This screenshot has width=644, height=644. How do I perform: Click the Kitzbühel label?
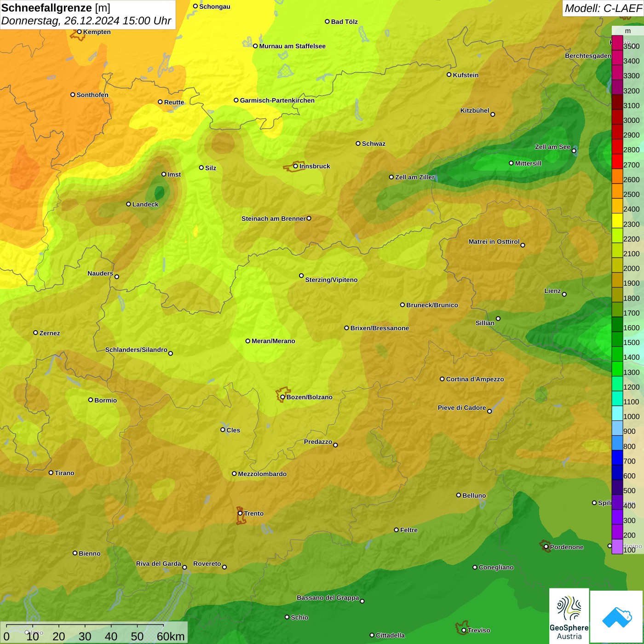475,110
